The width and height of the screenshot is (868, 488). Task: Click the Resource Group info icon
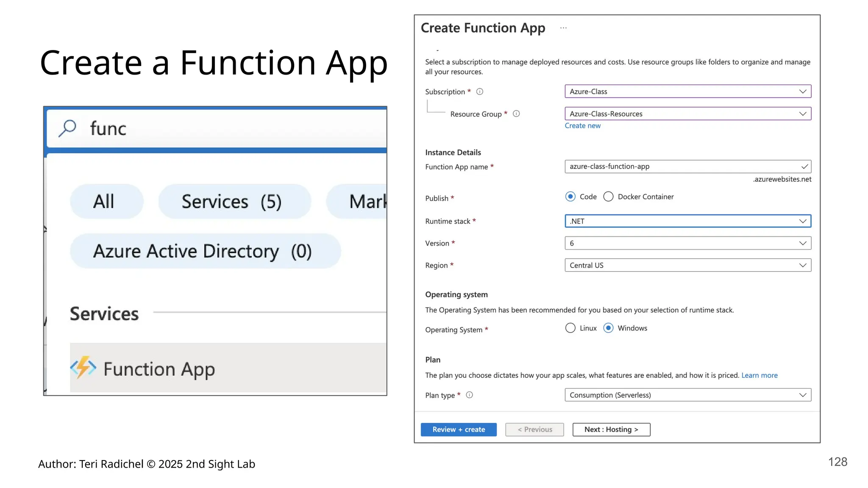tap(516, 114)
